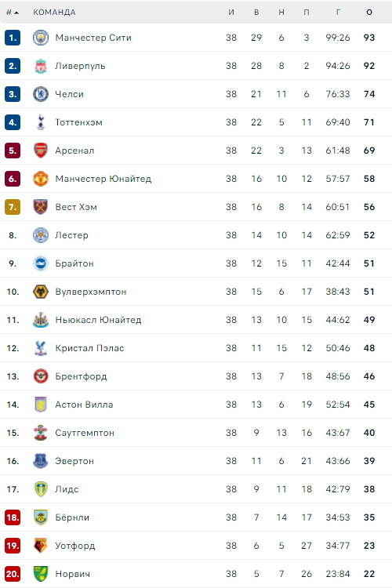This screenshot has height=588, width=392.
Task: Open the Манчестер Юнайтед team link
Action: tap(103, 179)
